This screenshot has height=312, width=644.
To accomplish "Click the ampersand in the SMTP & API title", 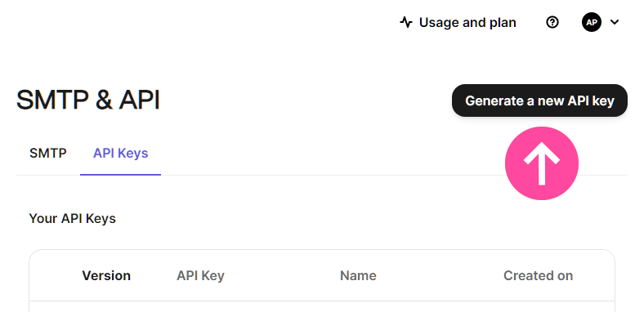I will 104,100.
